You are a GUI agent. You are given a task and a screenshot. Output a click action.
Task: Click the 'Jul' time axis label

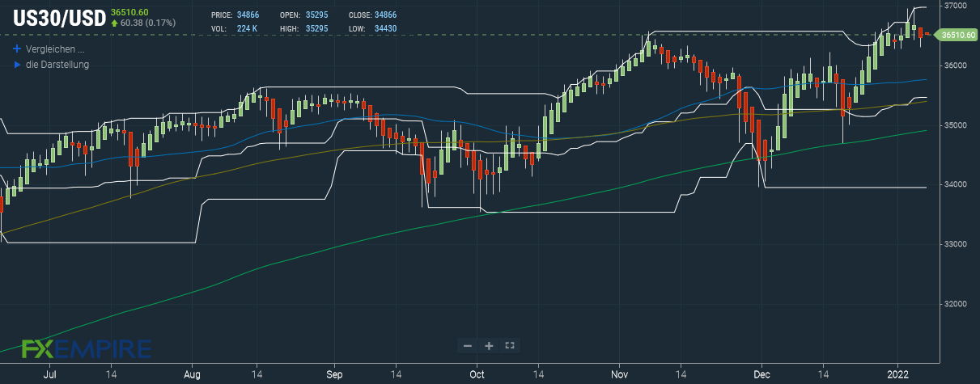pyautogui.click(x=49, y=375)
